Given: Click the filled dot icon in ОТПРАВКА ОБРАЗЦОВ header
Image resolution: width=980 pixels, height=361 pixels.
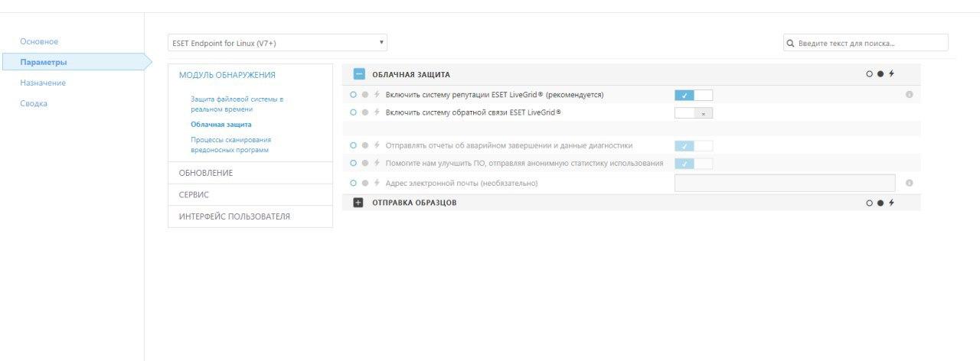Looking at the screenshot, I should click(x=880, y=203).
